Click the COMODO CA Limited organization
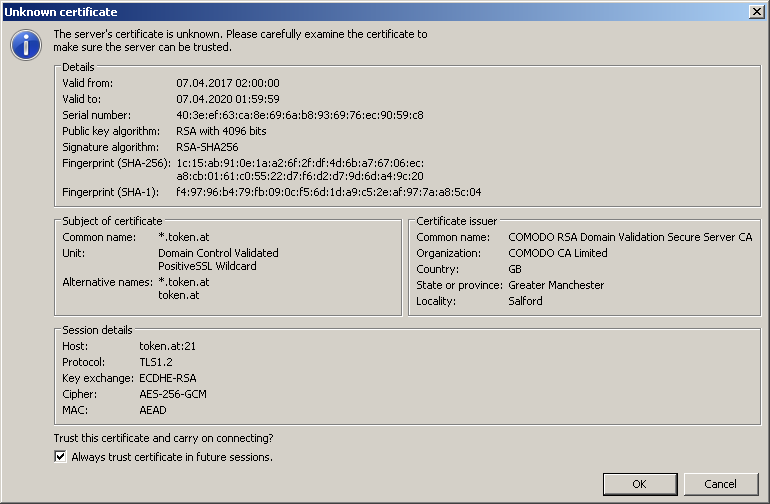The image size is (770, 504). point(557,253)
